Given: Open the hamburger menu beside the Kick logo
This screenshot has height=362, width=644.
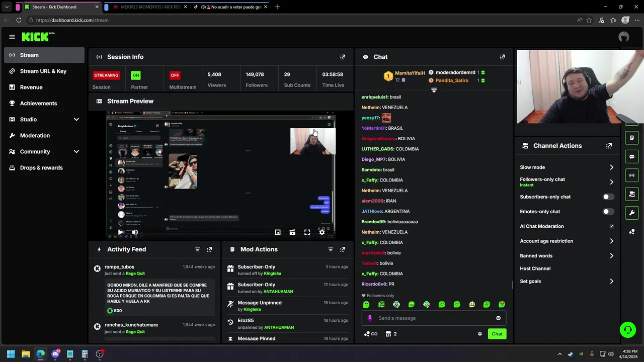Looking at the screenshot, I should [x=12, y=37].
